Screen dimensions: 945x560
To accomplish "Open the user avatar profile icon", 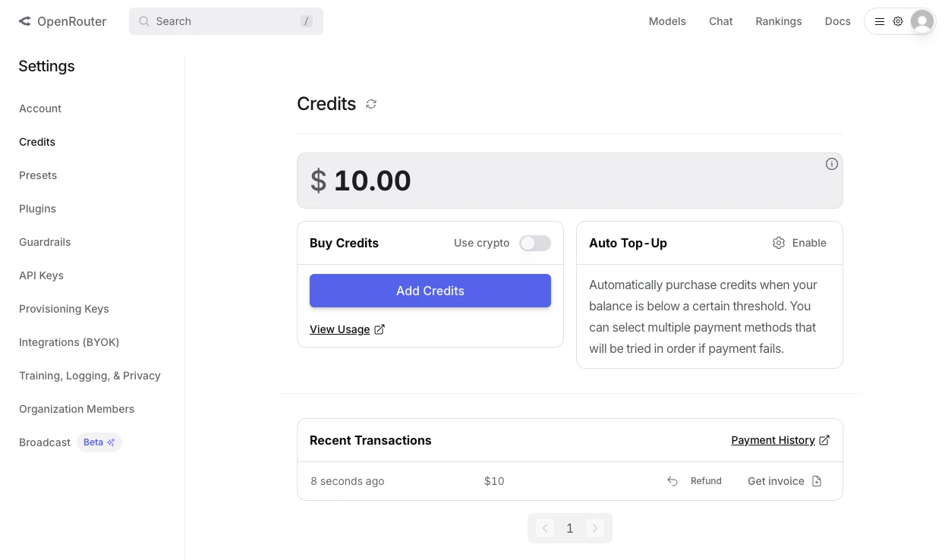I will click(x=922, y=21).
